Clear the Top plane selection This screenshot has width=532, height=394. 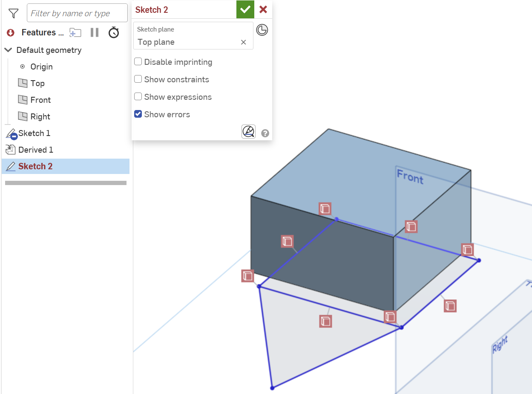[x=243, y=42]
